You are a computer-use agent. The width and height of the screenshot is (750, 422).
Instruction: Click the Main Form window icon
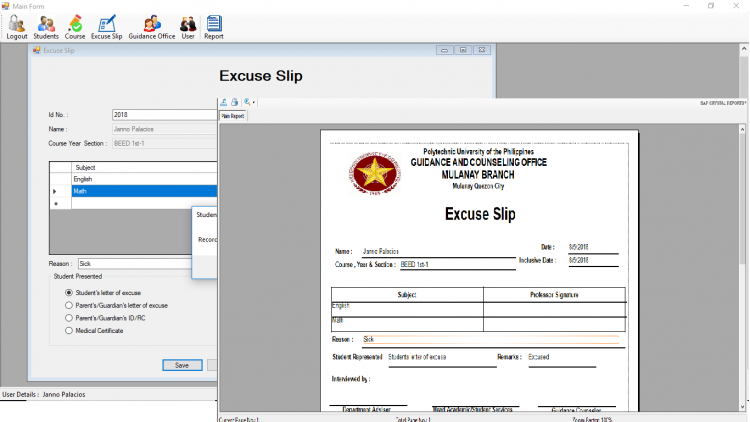point(5,6)
